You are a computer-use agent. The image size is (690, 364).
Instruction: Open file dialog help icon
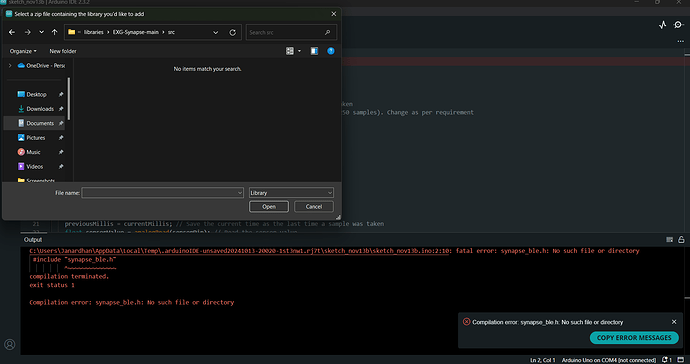pyautogui.click(x=330, y=51)
